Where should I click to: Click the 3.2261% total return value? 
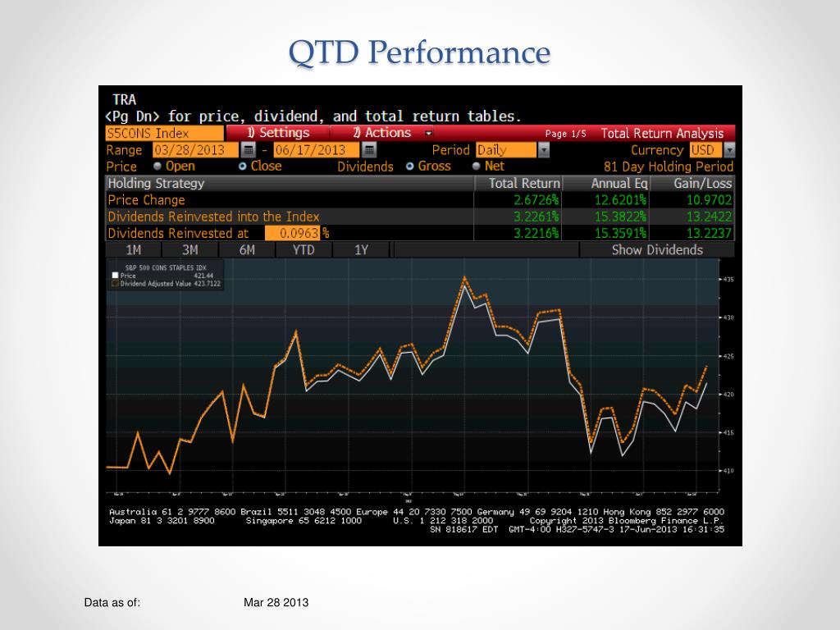click(x=536, y=217)
